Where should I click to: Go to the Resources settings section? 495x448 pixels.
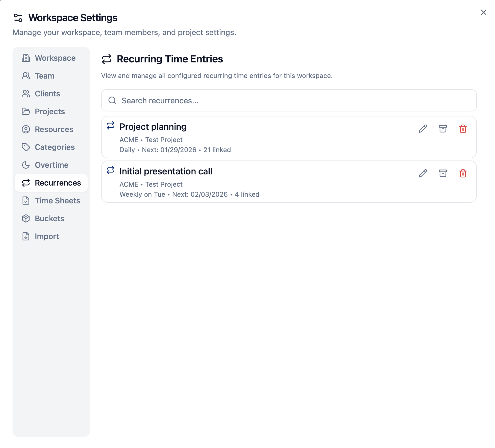coord(51,129)
